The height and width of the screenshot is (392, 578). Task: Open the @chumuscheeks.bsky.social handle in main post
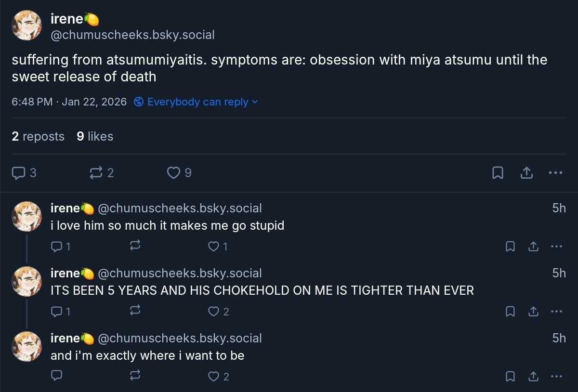(132, 35)
